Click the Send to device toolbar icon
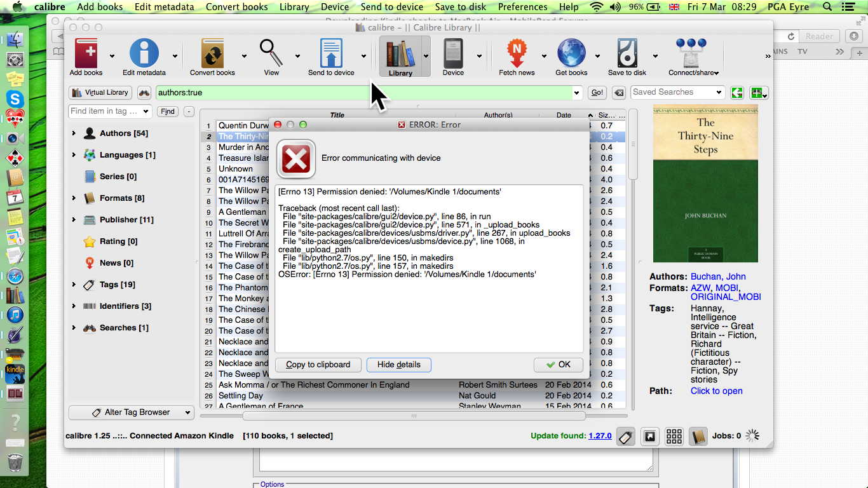 [x=331, y=54]
